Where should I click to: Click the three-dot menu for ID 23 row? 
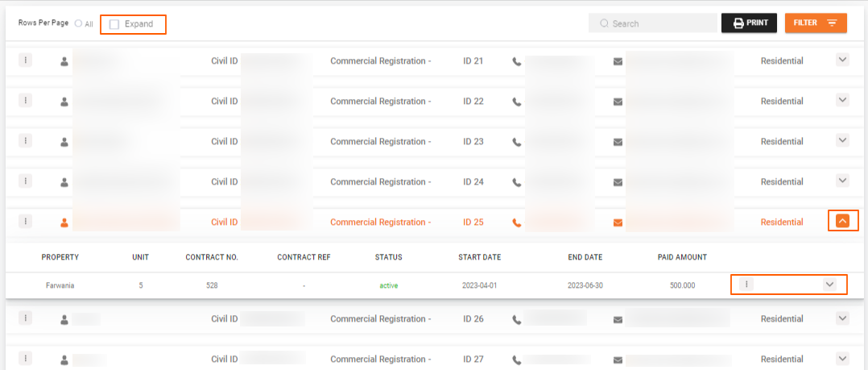[x=26, y=140]
